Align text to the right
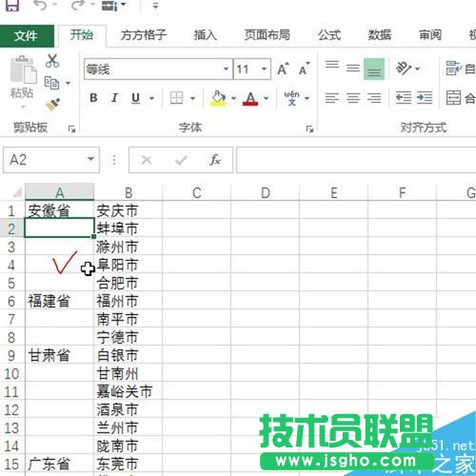The width and height of the screenshot is (476, 476). pos(374,98)
